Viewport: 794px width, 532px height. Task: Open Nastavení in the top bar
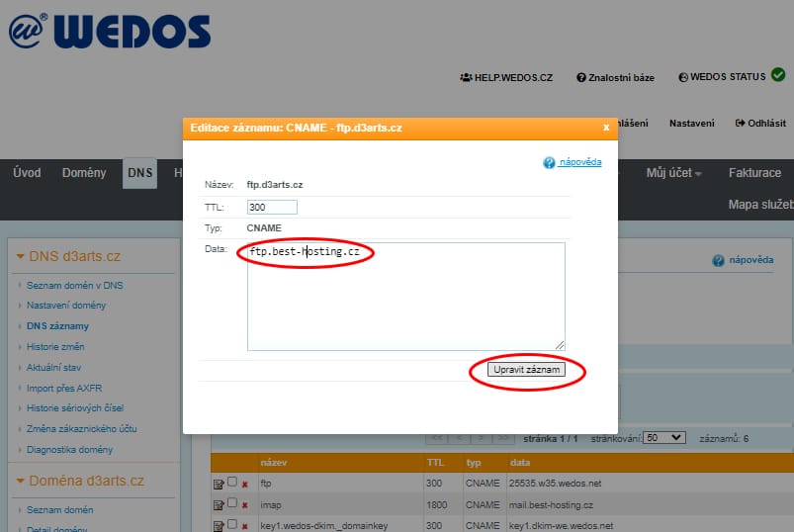tap(692, 123)
